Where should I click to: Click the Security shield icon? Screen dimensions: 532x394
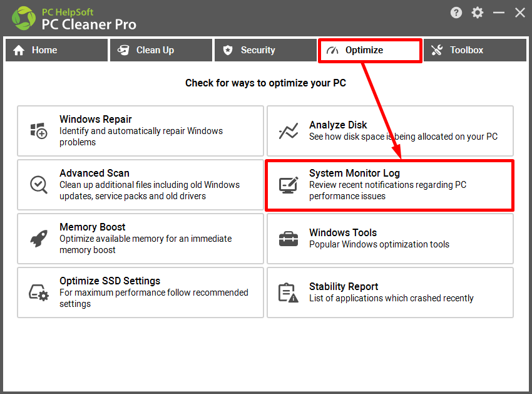[x=228, y=50]
